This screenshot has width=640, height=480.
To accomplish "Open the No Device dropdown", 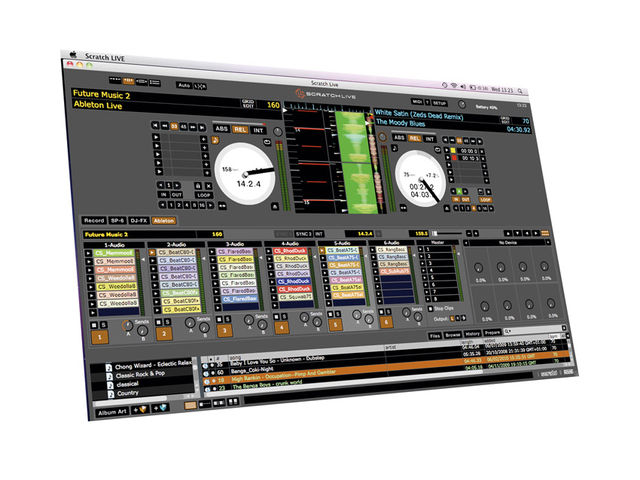I will click(x=508, y=243).
